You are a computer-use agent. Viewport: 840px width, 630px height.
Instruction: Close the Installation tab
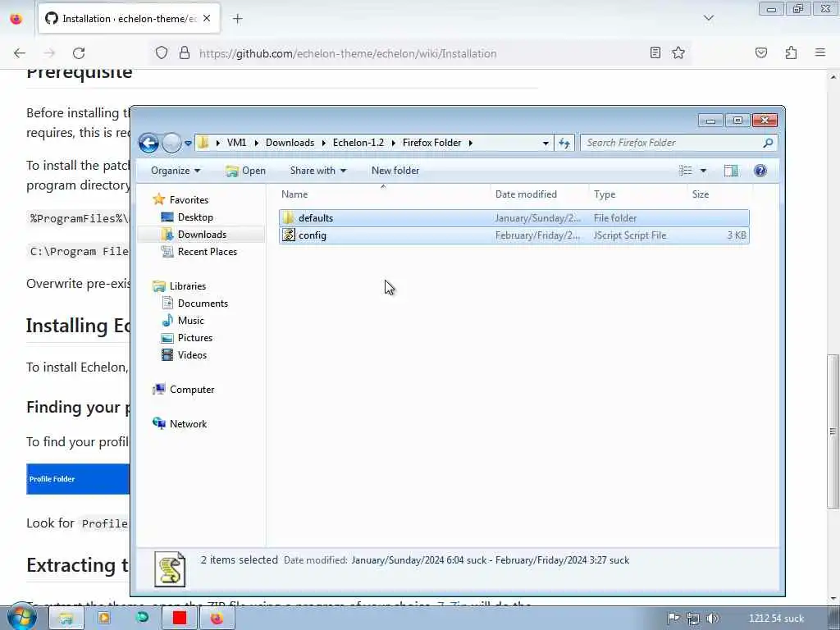click(207, 18)
